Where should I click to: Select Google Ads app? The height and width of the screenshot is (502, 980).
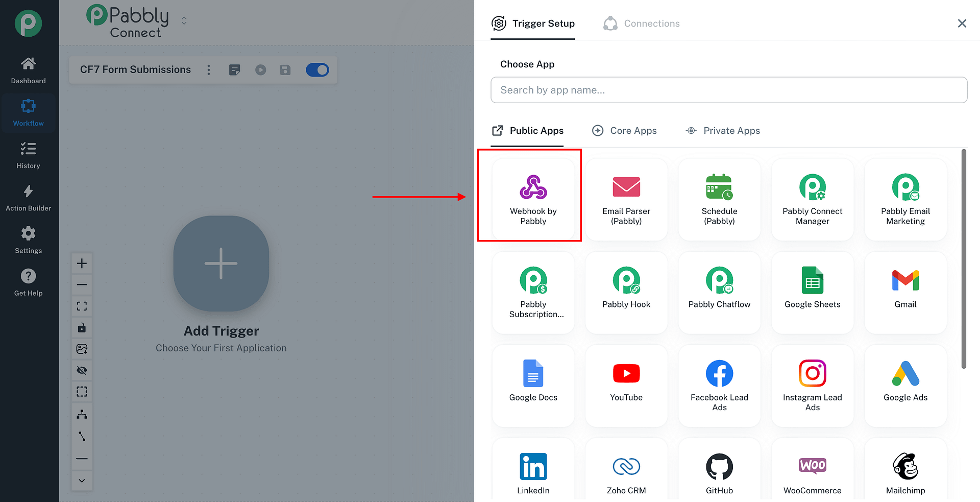[905, 386]
